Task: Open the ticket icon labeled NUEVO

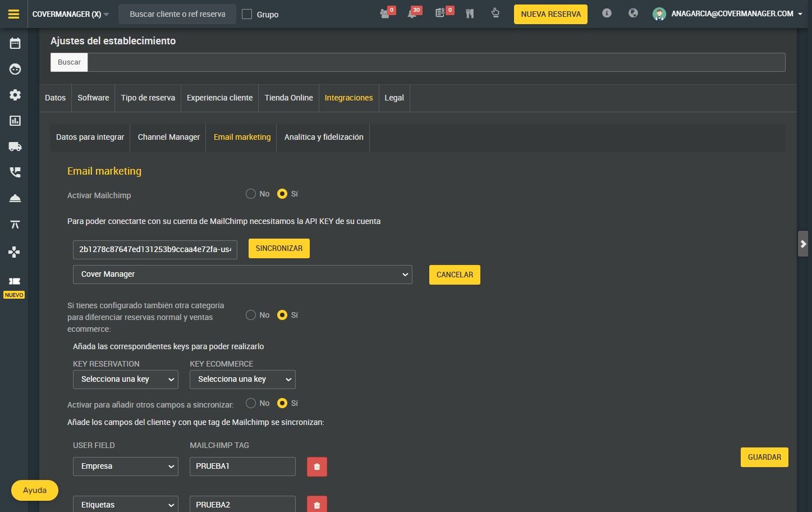Action: coord(15,281)
